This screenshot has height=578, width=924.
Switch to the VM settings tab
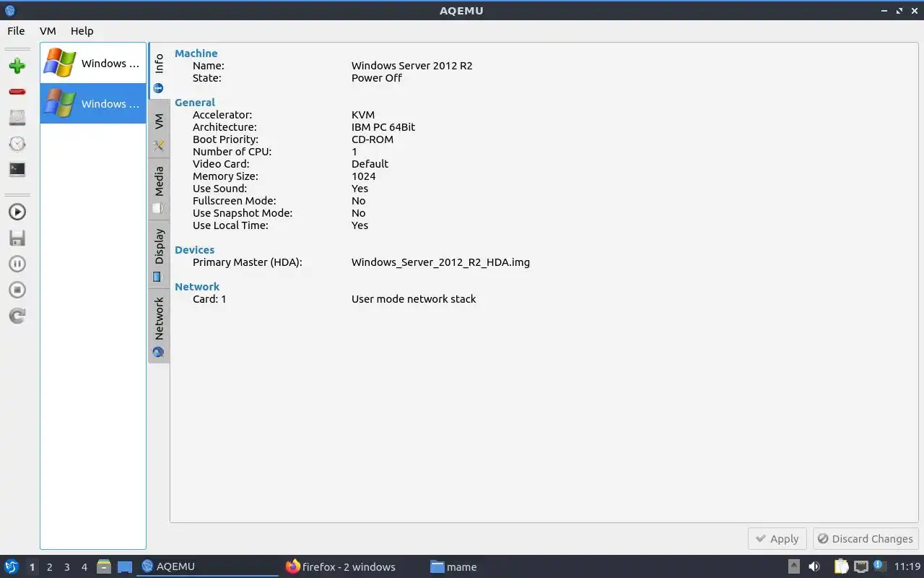pos(159,130)
